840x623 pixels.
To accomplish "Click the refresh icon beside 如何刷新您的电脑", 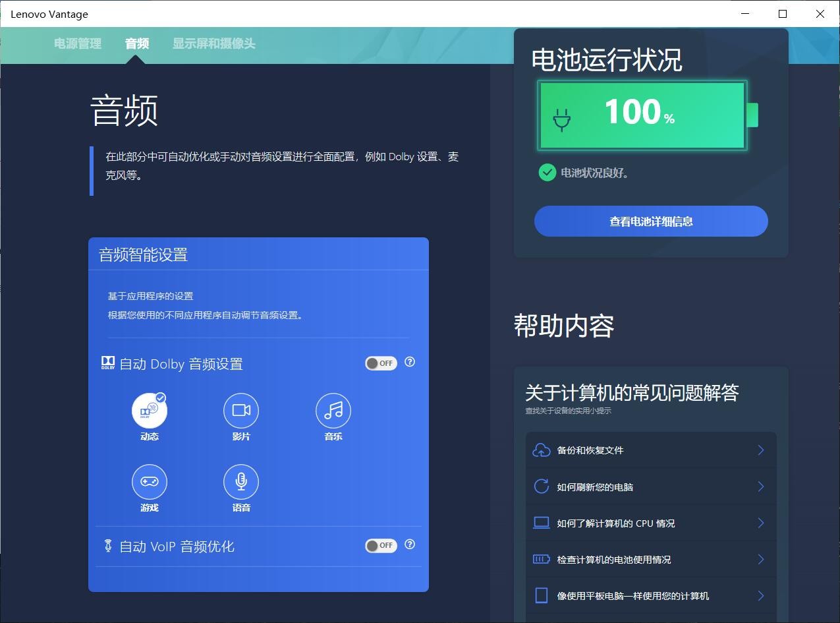I will pos(541,487).
